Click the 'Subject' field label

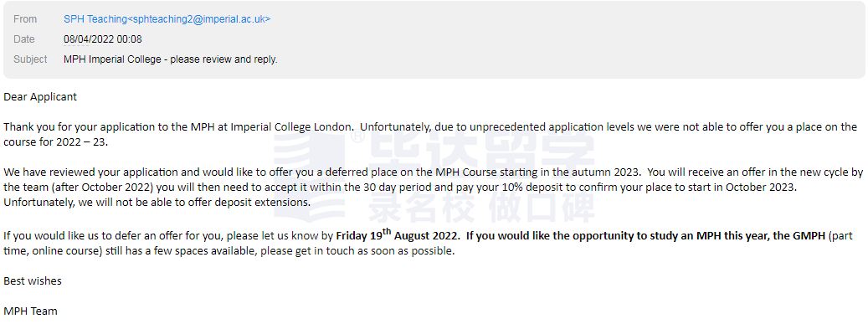click(30, 59)
